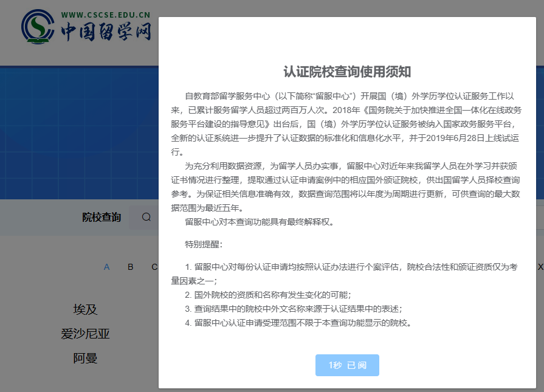Click reminder item 2 about 国外院校的资质

pos(268,295)
